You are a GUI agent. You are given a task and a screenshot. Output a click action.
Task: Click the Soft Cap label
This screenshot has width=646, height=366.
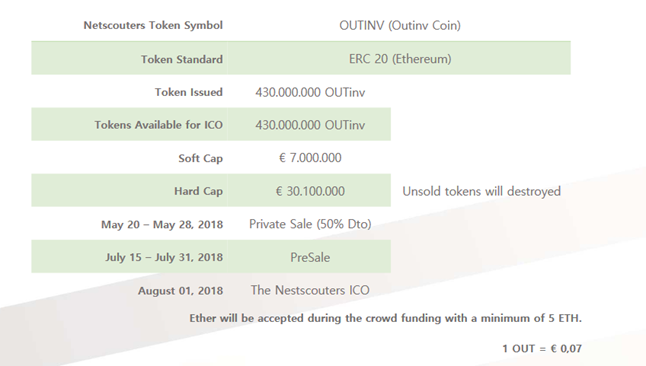200,158
